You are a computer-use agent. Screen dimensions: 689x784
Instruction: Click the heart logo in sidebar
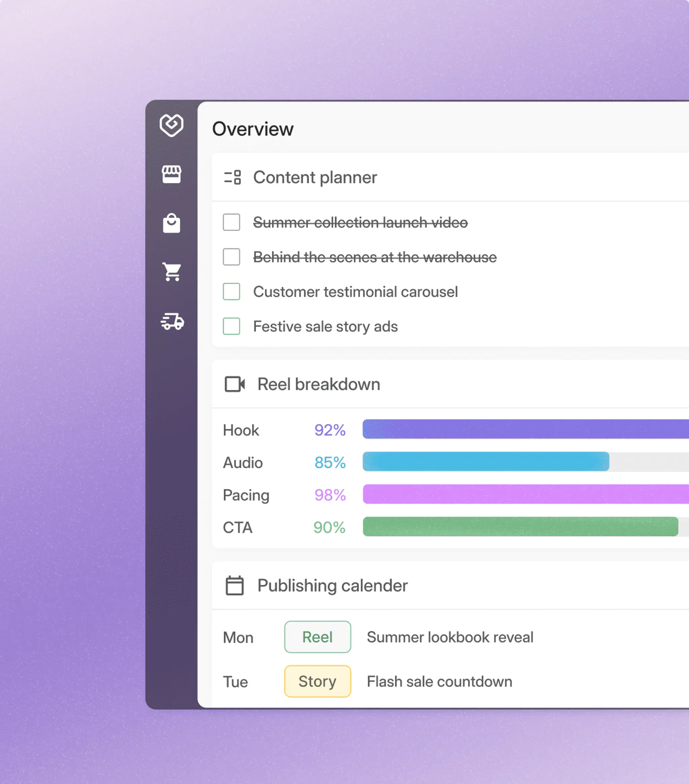coord(172,125)
